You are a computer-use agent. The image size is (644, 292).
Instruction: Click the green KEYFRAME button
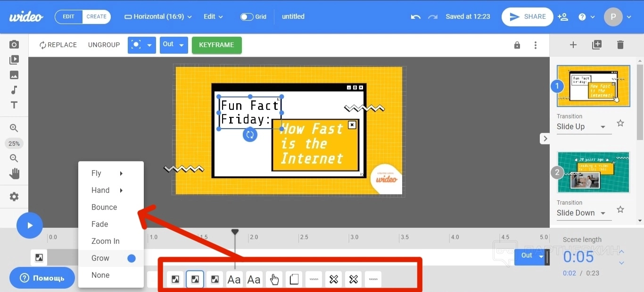[216, 45]
